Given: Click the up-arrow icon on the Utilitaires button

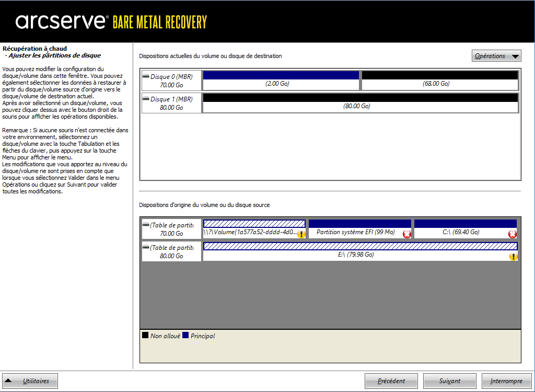Looking at the screenshot, I should [8, 381].
